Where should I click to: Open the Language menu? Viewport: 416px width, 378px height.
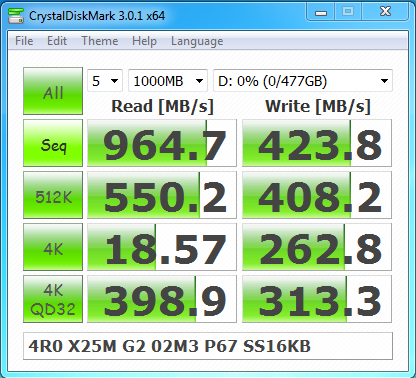point(197,41)
